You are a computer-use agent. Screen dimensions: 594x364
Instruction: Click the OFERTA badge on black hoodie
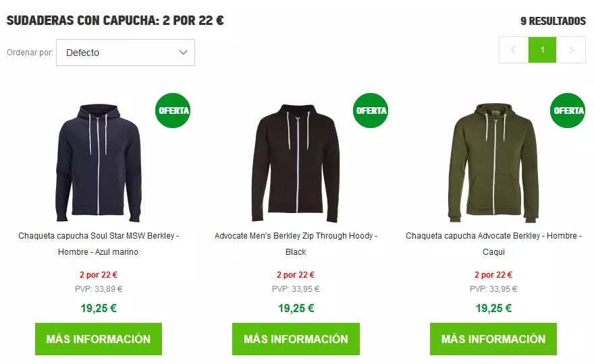click(371, 111)
